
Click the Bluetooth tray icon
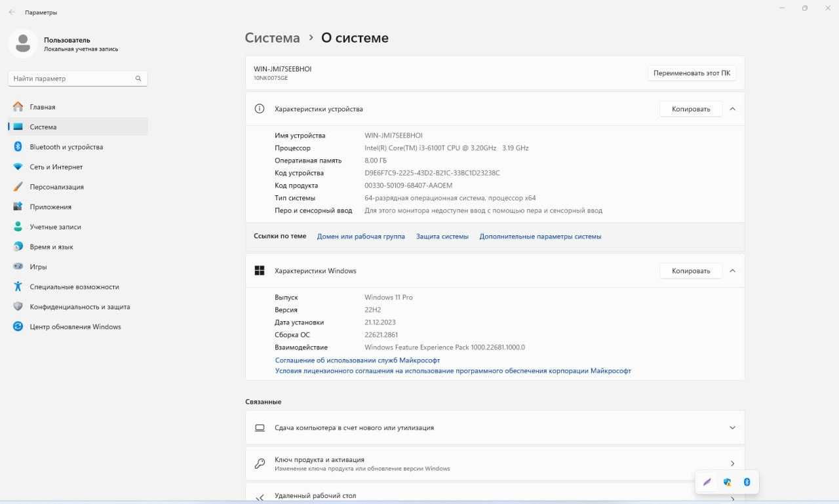coord(747,482)
